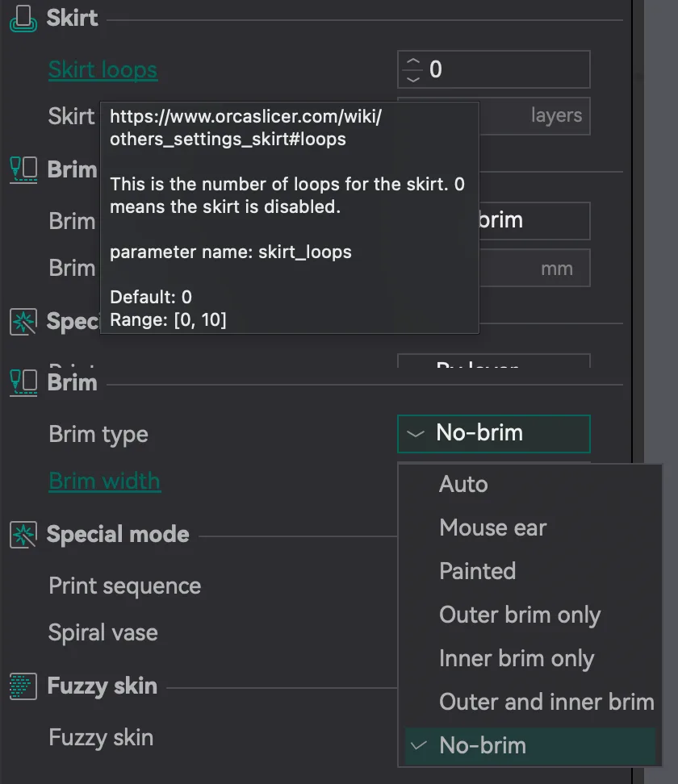
Task: Select the checked No-brim list entry
Action: (530, 745)
